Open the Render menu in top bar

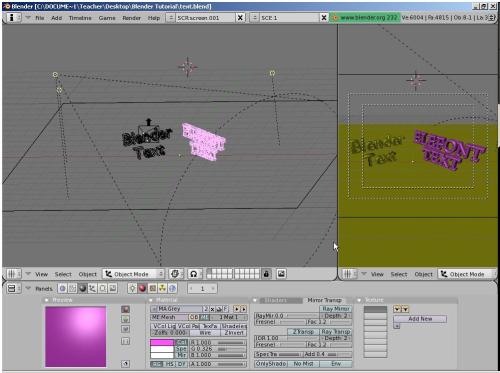click(131, 18)
